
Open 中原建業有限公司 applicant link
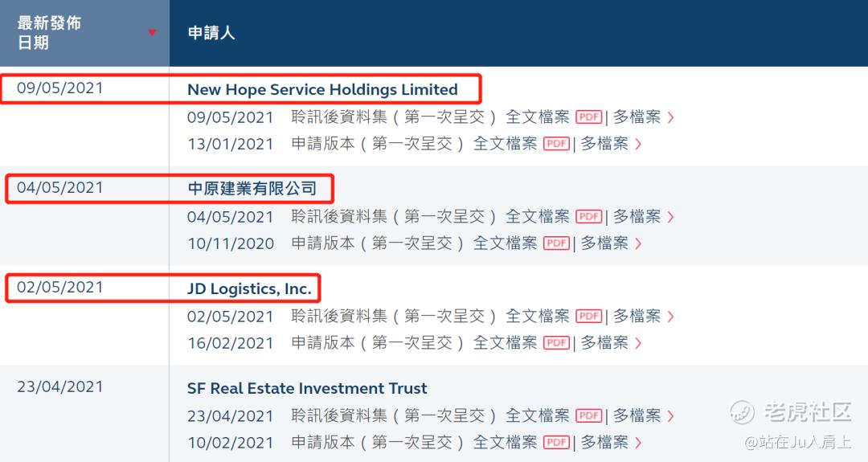click(252, 189)
